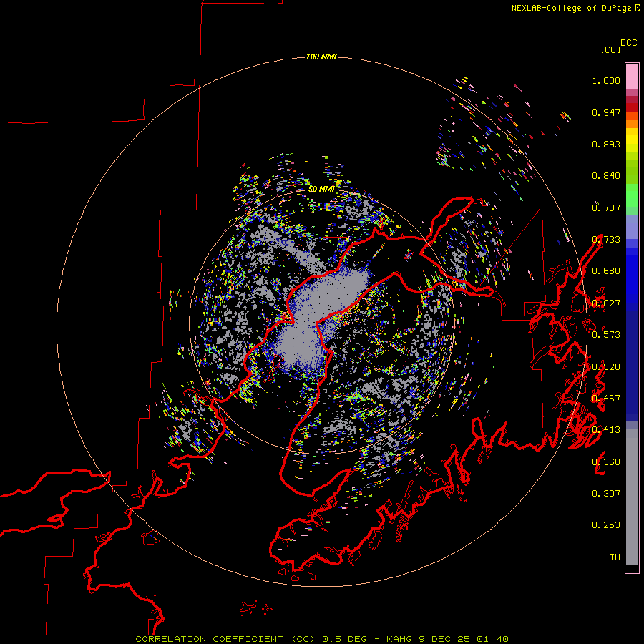Viewport: 644px width, 644px height.
Task: Click the 0.253 scale value
Action: click(606, 525)
